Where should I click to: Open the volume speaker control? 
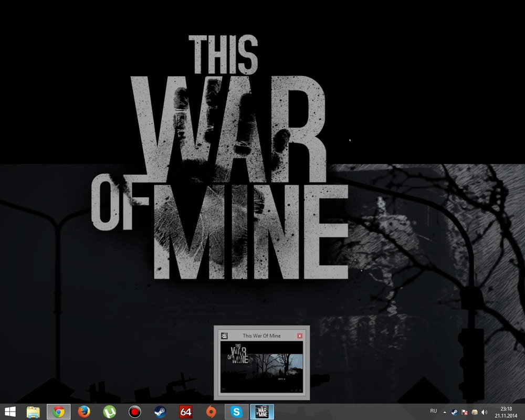[x=483, y=412]
